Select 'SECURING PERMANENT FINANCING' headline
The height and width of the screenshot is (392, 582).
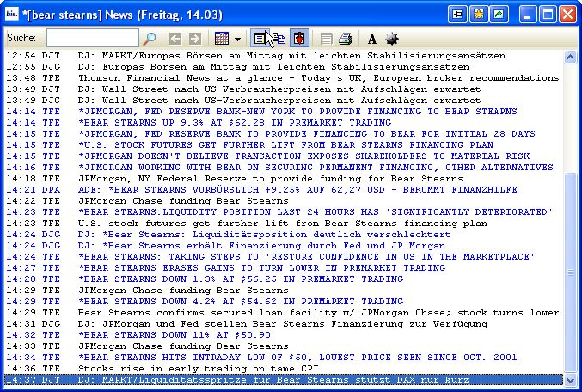[284, 167]
